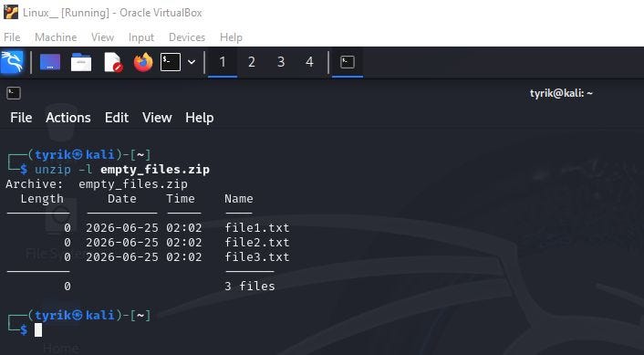This screenshot has height=355, width=644.
Task: Open the terminal emulator launcher icon
Action: (170, 62)
